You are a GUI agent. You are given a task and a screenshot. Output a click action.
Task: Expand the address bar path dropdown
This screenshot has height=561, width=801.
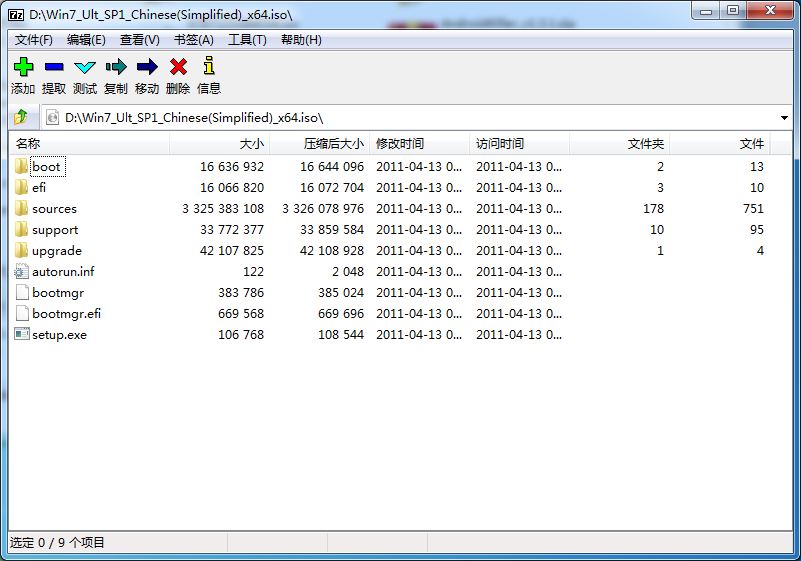pos(784,118)
